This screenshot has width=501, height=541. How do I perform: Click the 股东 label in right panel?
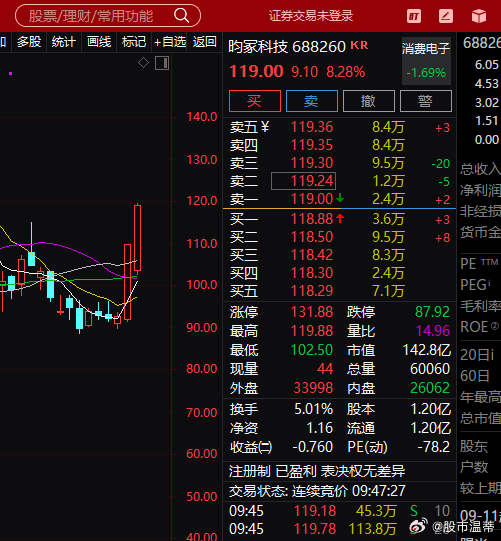coord(474,446)
